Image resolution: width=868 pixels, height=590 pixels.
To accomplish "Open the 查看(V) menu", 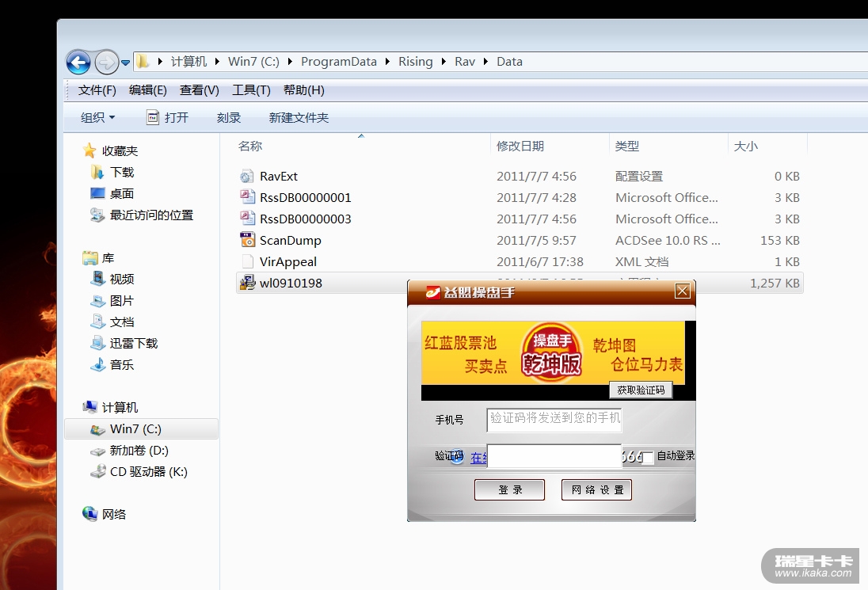I will [x=200, y=90].
